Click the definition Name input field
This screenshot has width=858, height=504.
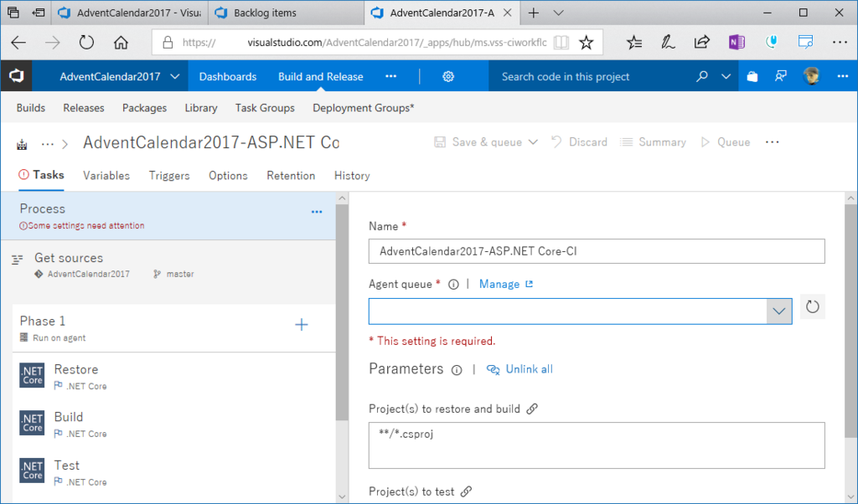click(597, 251)
